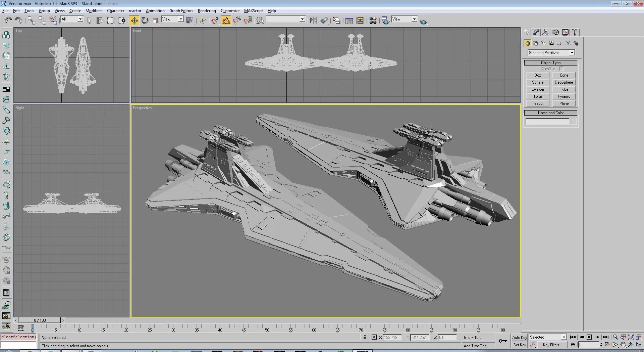Screen dimensions: 644x352
Task: Collapse the Name and Color rollout
Action: coord(551,113)
